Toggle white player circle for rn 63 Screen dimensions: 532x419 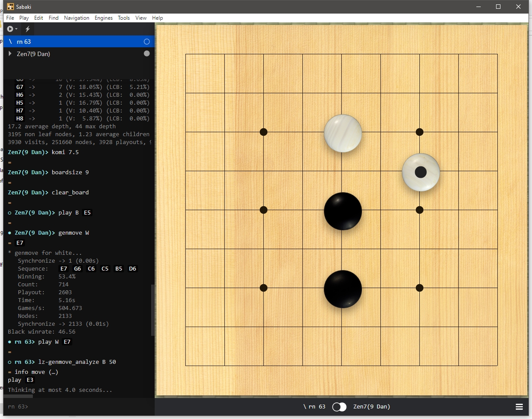(147, 42)
